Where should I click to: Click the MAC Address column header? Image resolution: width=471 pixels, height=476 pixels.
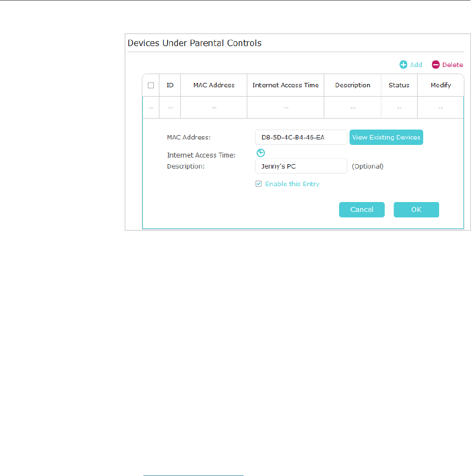click(214, 85)
